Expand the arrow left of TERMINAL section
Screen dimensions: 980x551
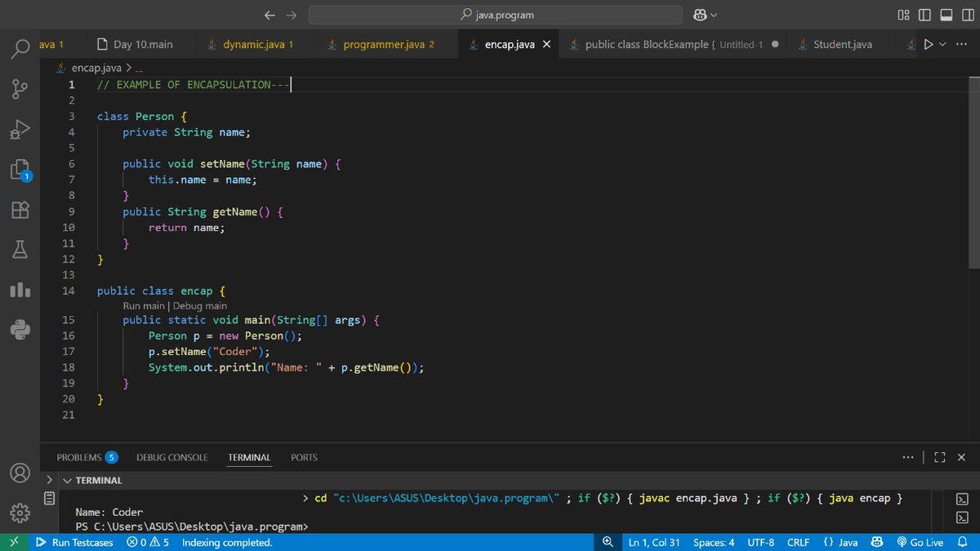48,480
